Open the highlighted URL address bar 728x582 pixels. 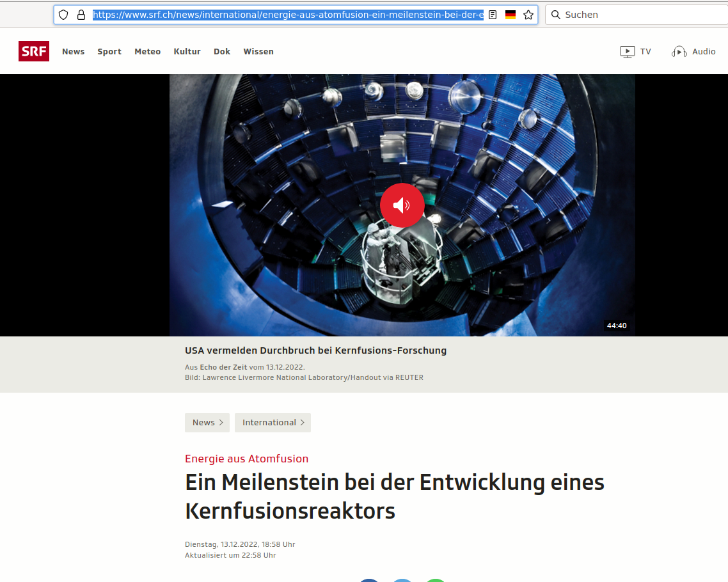(x=288, y=14)
